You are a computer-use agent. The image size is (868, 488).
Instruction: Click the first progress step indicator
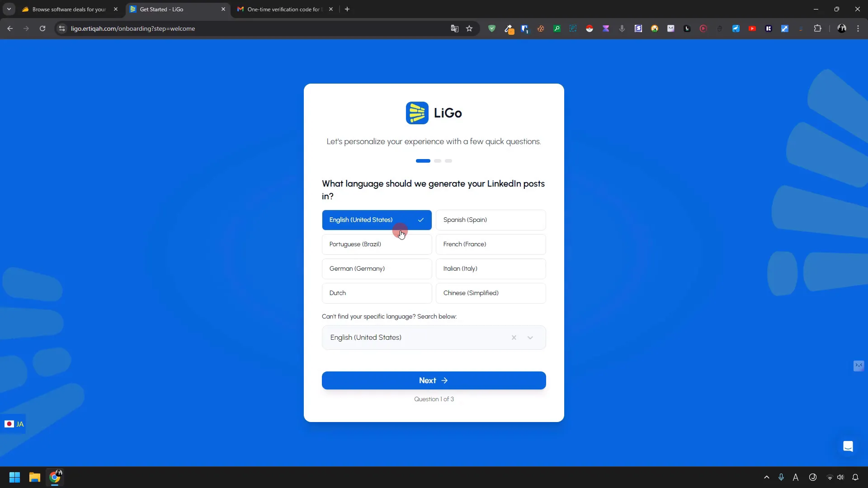423,161
